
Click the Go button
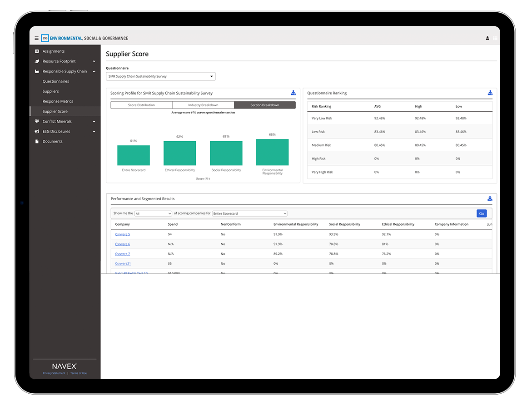481,213
